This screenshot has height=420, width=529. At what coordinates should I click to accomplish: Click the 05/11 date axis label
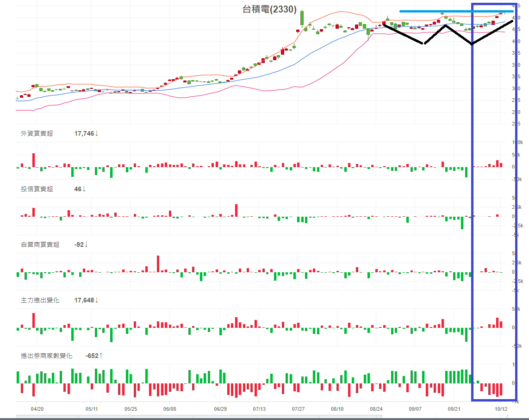[x=92, y=409]
